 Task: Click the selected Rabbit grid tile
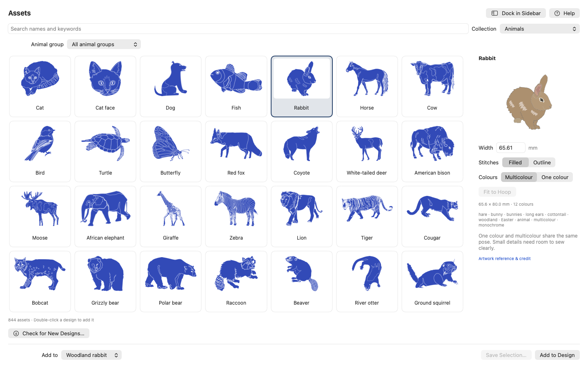[302, 86]
